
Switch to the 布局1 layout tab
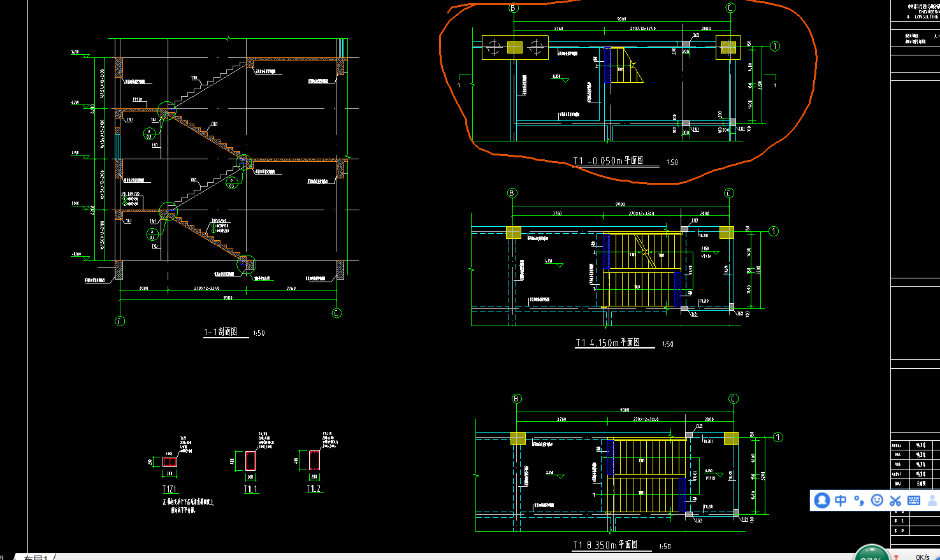[36, 557]
